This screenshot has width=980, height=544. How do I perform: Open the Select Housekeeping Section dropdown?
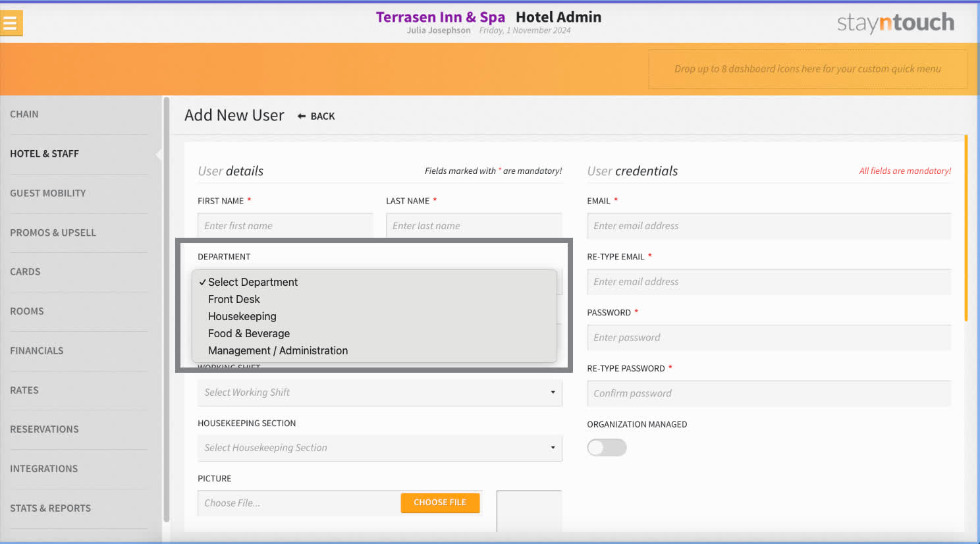point(380,448)
